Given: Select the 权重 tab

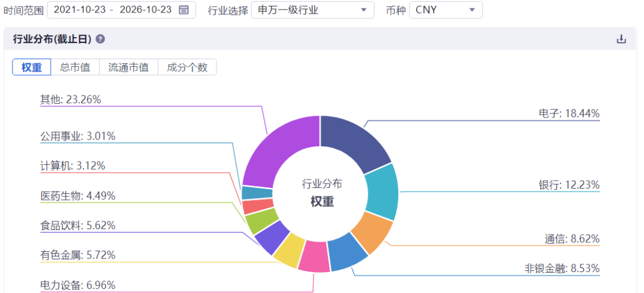Looking at the screenshot, I should coord(32,67).
